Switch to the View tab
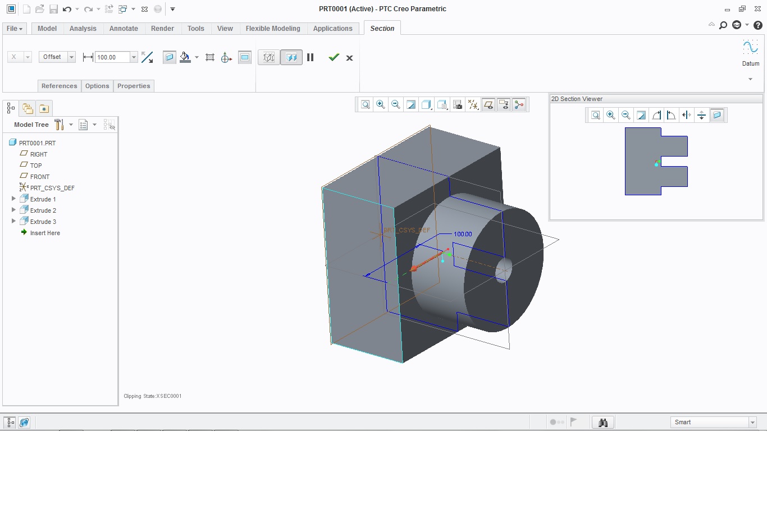The width and height of the screenshot is (767, 532). point(225,29)
